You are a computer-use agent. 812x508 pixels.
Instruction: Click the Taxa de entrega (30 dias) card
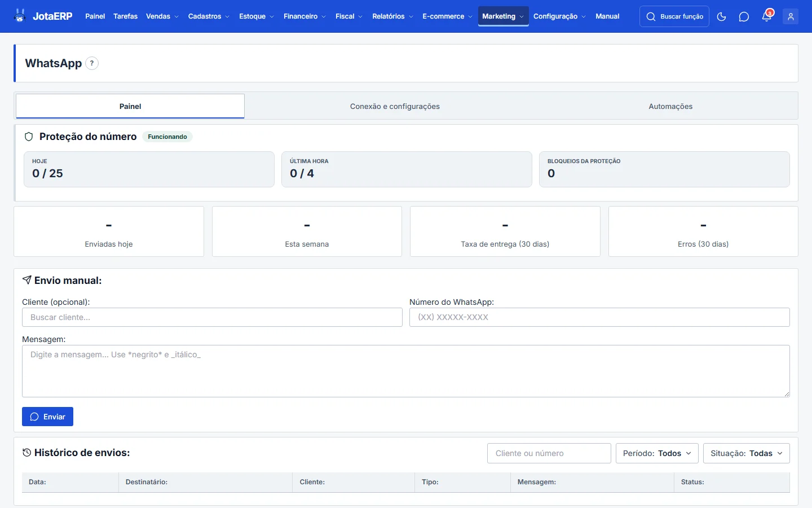505,231
